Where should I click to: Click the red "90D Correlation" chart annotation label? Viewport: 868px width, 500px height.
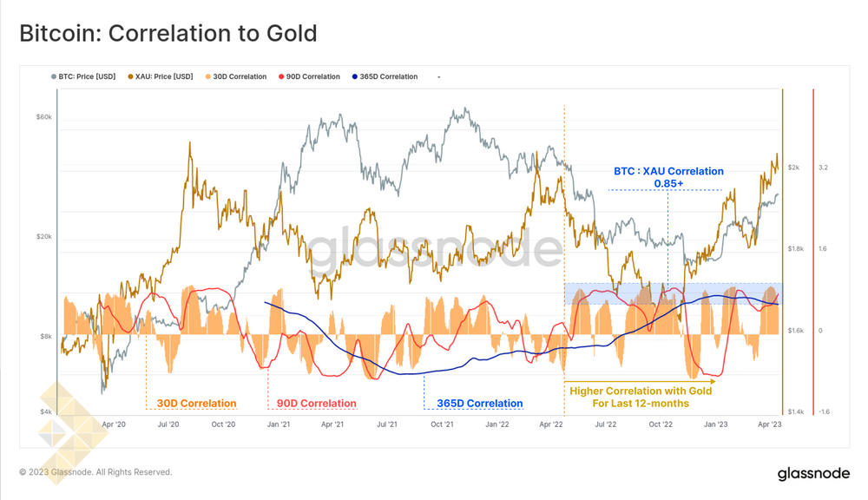[x=317, y=403]
